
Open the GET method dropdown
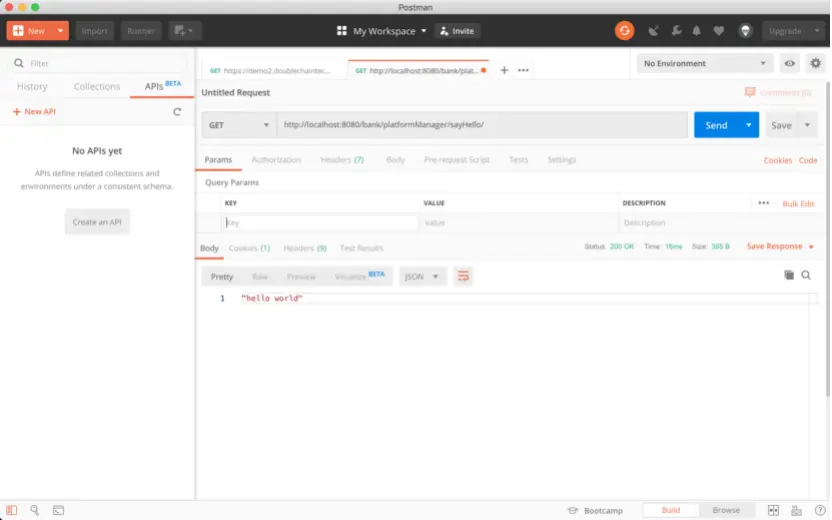coord(239,125)
